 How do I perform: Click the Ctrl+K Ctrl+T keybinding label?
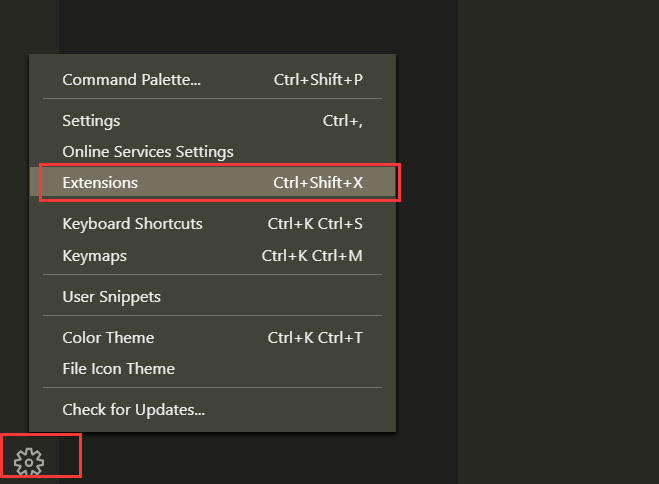coord(315,338)
